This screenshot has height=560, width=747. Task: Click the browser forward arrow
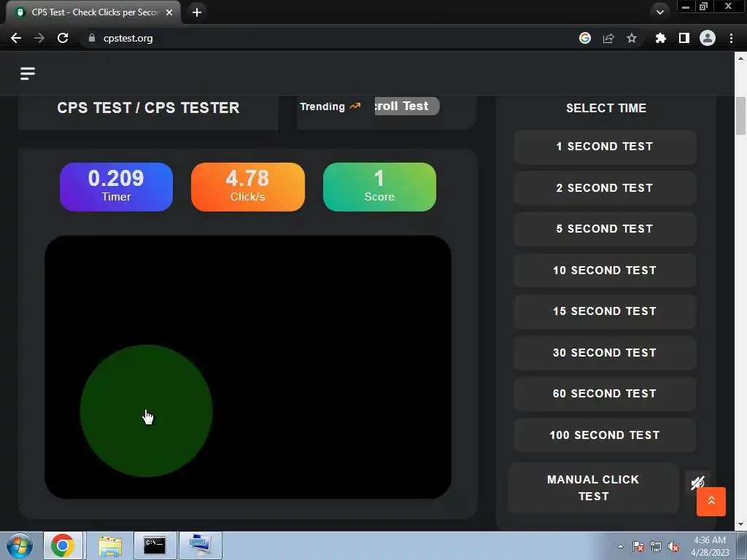tap(39, 38)
